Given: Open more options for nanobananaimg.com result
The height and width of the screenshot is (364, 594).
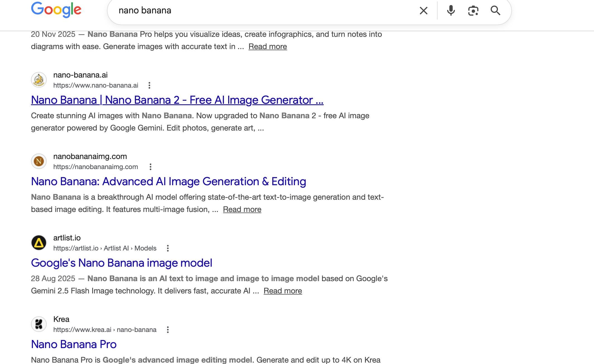Looking at the screenshot, I should point(151,167).
